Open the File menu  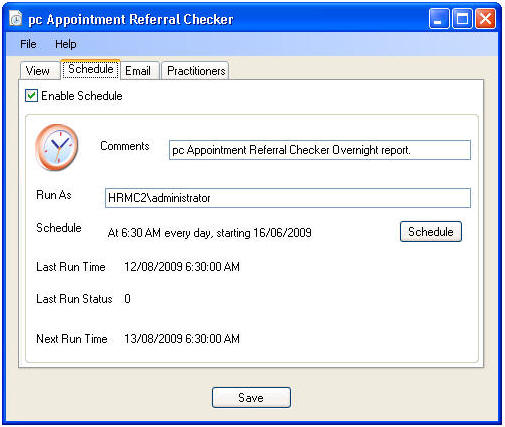[28, 44]
